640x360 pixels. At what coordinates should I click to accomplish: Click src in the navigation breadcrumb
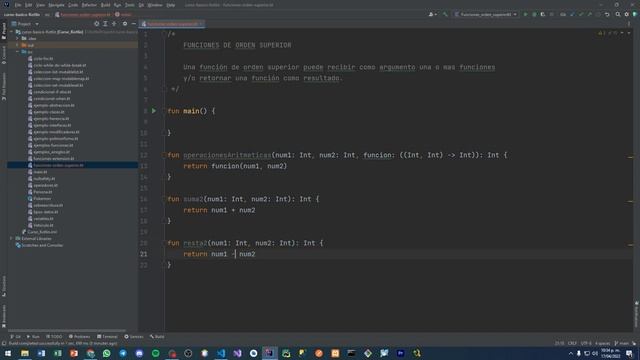pyautogui.click(x=47, y=14)
